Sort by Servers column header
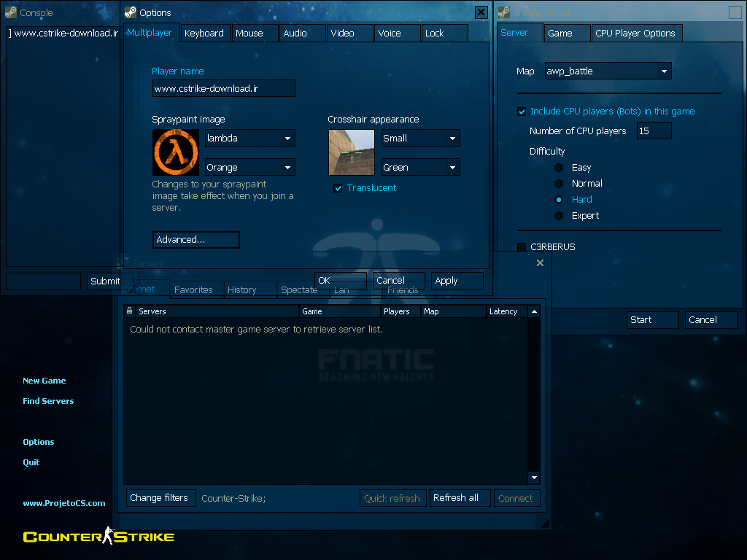 (217, 311)
